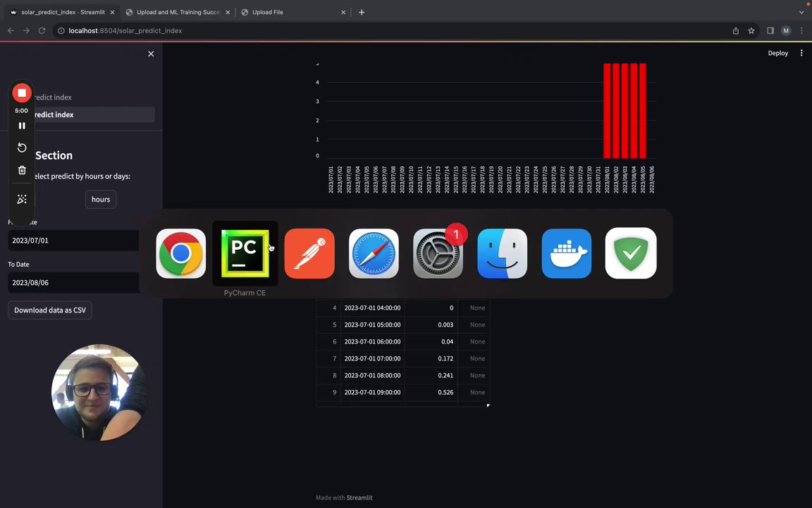Select the 0.172 value cell
The image size is (812, 508).
(x=431, y=358)
